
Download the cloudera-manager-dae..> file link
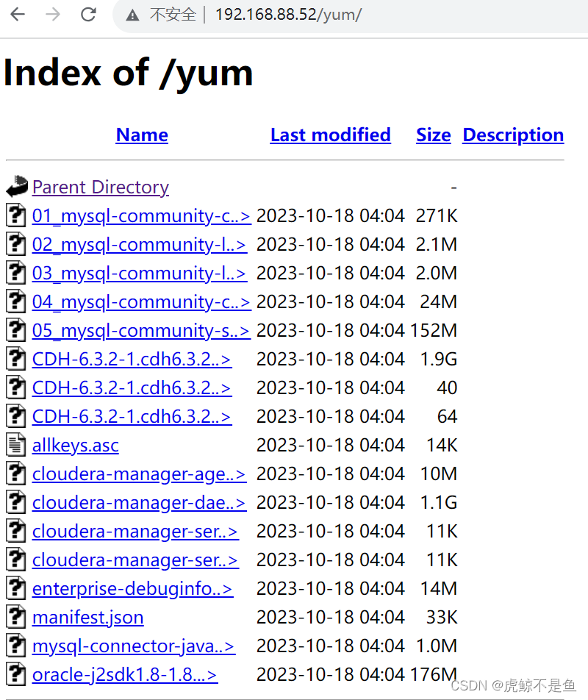139,502
